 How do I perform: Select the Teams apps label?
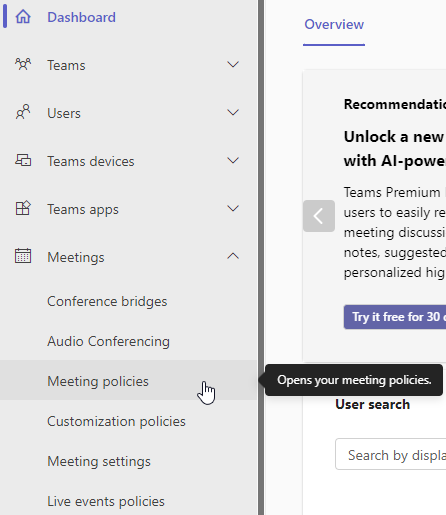point(83,209)
